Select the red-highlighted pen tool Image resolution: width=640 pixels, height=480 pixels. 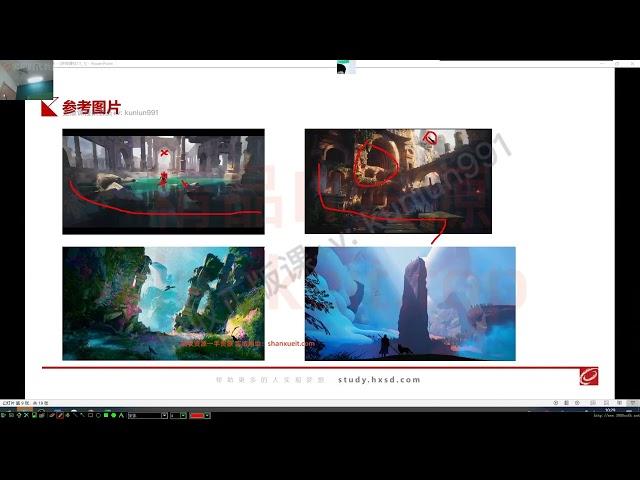click(x=60, y=415)
